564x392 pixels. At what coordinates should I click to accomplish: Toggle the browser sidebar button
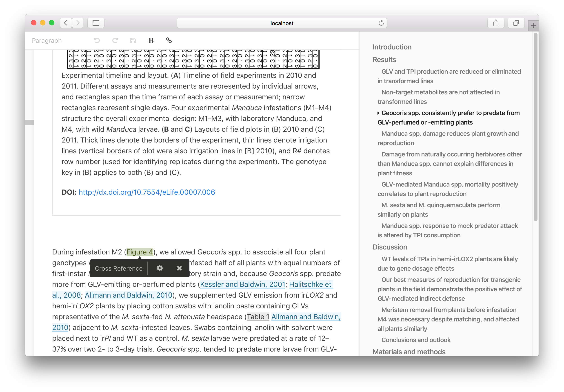click(x=96, y=23)
